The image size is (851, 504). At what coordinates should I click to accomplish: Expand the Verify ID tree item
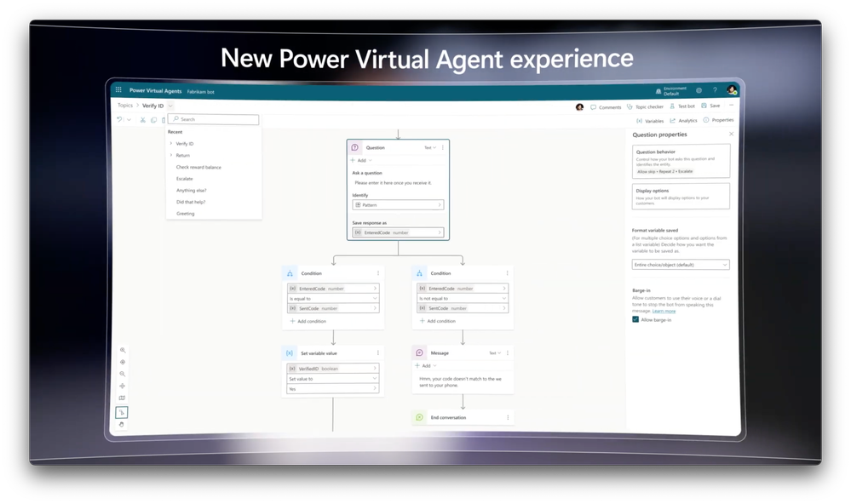pyautogui.click(x=171, y=144)
